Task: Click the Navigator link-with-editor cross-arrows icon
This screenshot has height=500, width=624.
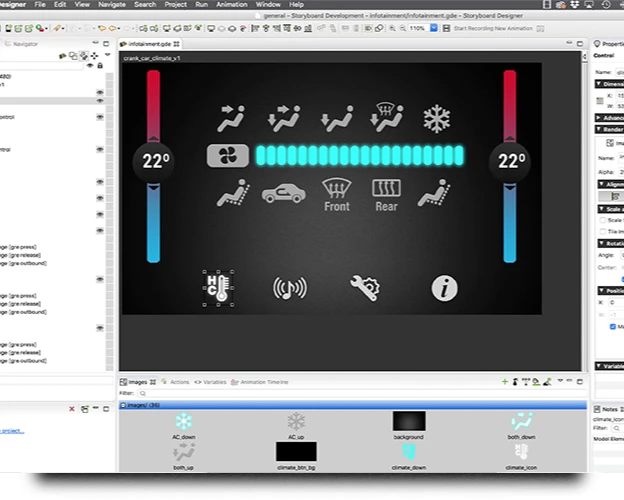Action: (x=94, y=56)
